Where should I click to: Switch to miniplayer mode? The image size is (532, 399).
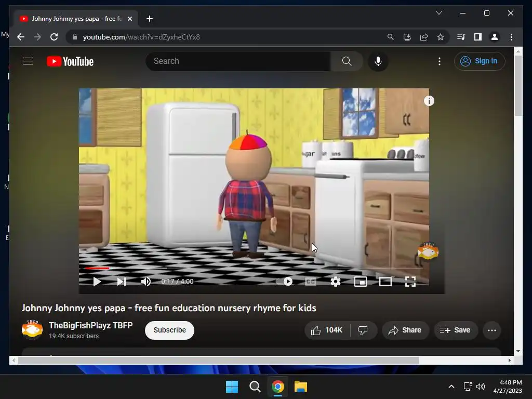(361, 282)
